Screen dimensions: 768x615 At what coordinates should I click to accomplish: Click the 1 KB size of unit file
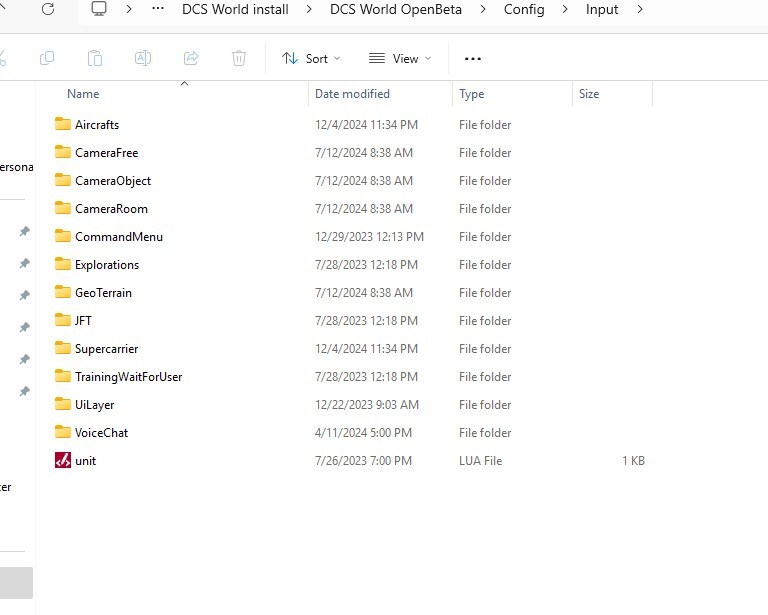pyautogui.click(x=633, y=461)
